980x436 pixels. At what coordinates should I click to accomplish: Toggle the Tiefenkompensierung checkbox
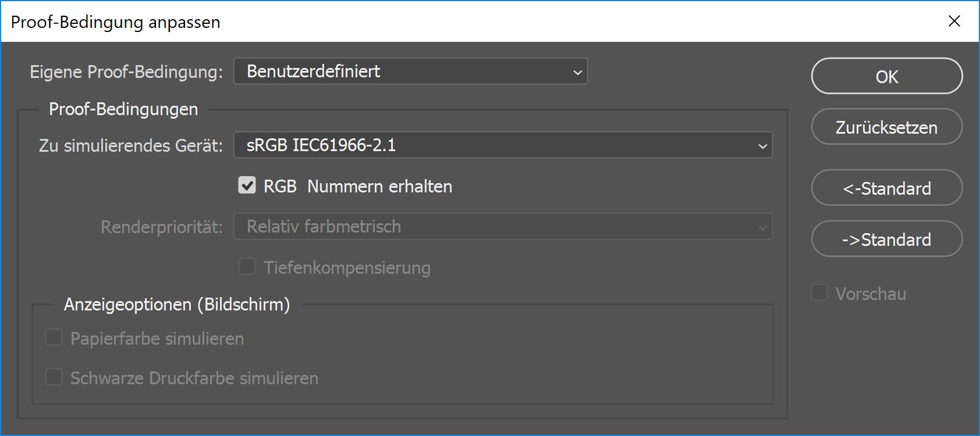pyautogui.click(x=247, y=267)
